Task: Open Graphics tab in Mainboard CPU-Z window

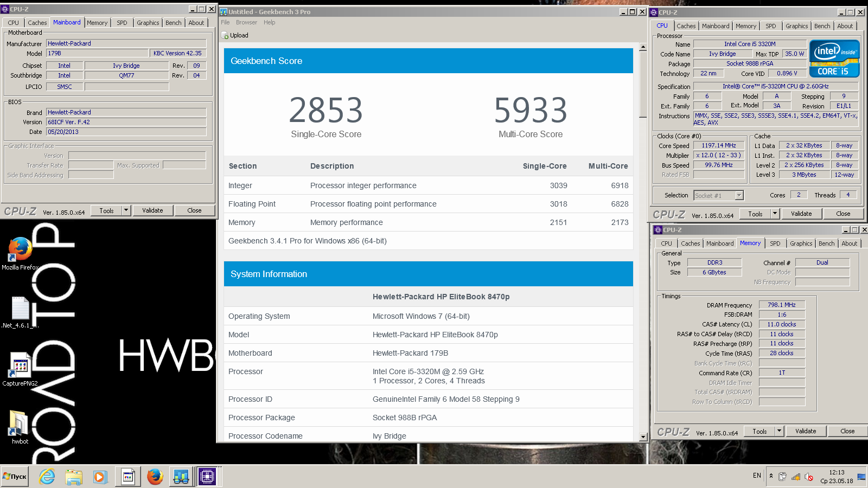Action: pyautogui.click(x=148, y=23)
